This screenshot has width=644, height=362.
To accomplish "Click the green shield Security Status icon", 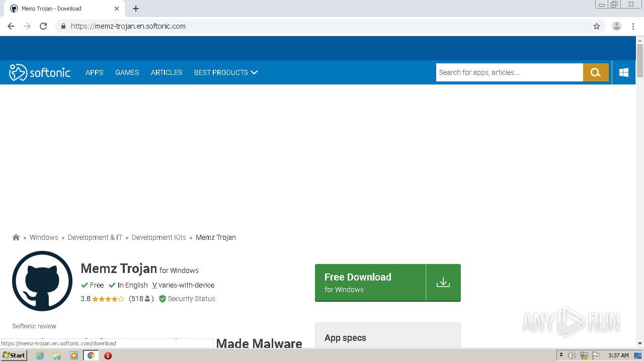I will (163, 299).
